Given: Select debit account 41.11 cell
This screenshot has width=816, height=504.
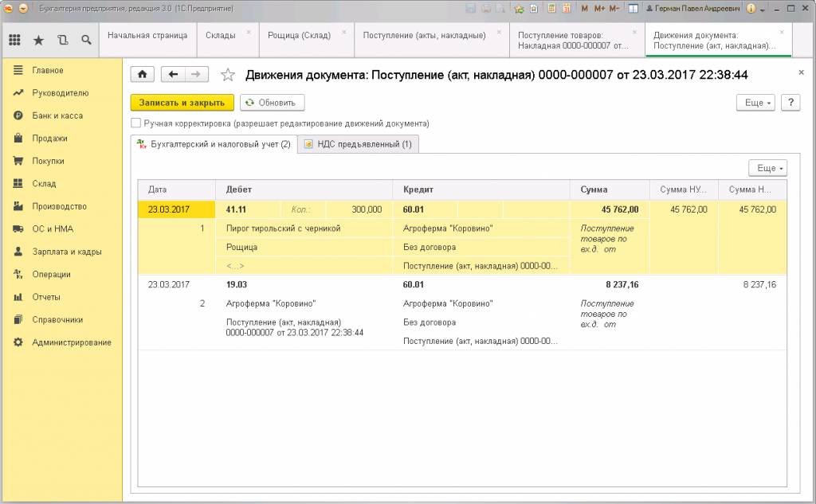Looking at the screenshot, I should [x=248, y=209].
